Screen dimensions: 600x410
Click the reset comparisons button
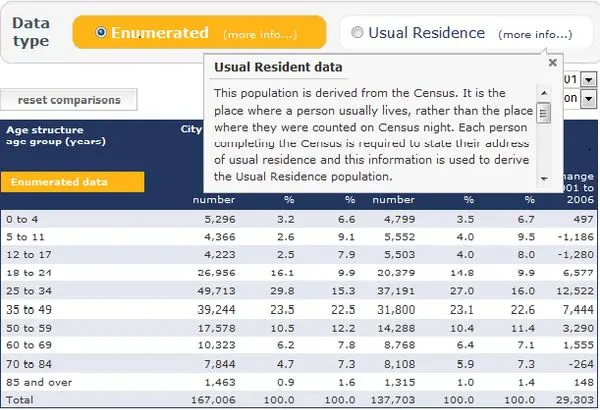(x=69, y=100)
